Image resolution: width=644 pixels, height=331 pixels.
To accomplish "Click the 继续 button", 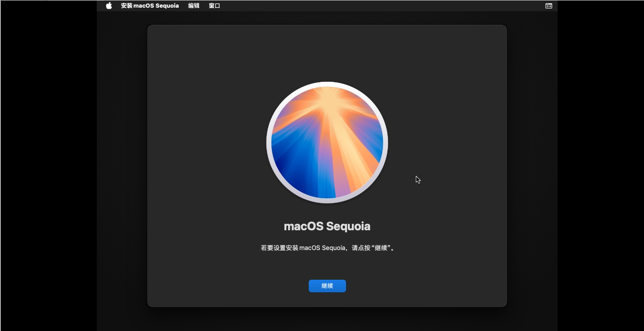I will point(327,286).
